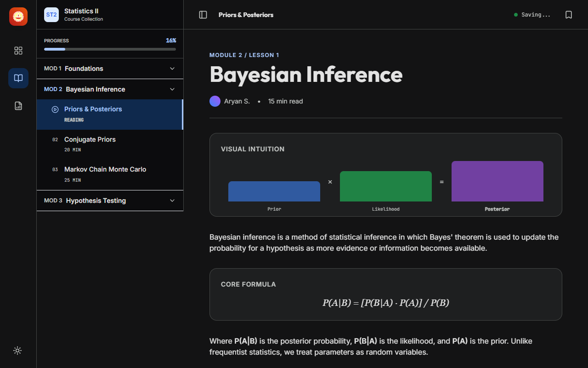
Task: Click Aryan S. author avatar
Action: click(215, 101)
